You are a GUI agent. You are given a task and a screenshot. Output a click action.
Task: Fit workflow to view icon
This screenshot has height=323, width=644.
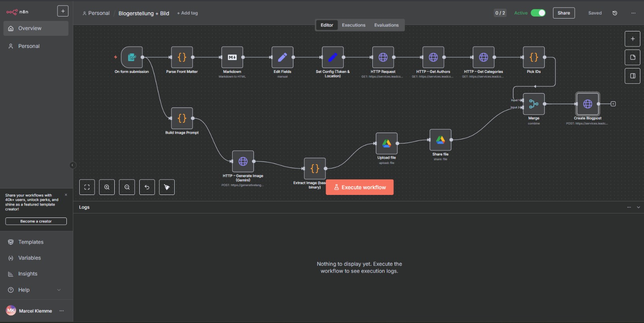[x=87, y=187]
